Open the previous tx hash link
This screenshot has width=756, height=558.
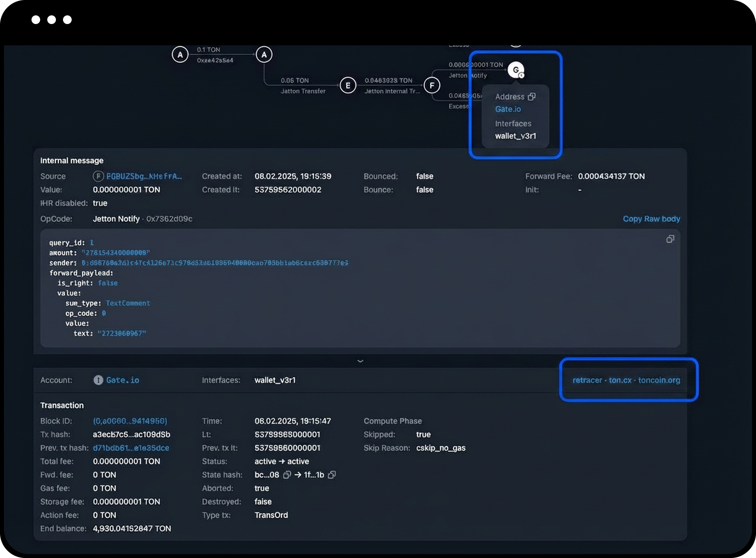click(131, 448)
